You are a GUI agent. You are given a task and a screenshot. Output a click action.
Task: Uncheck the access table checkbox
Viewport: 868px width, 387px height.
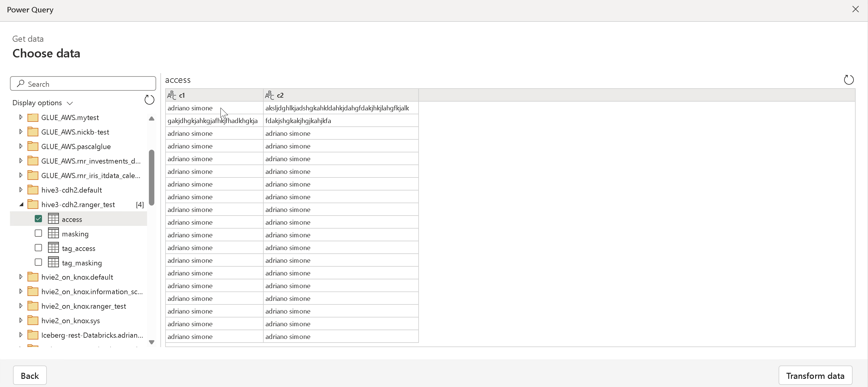pyautogui.click(x=38, y=219)
